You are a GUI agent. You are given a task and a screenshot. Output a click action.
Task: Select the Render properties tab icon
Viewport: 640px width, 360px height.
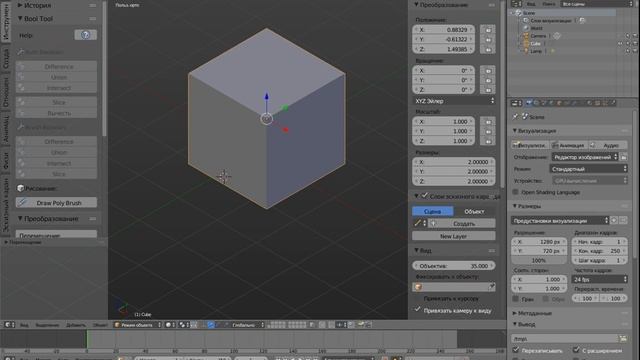click(x=529, y=103)
